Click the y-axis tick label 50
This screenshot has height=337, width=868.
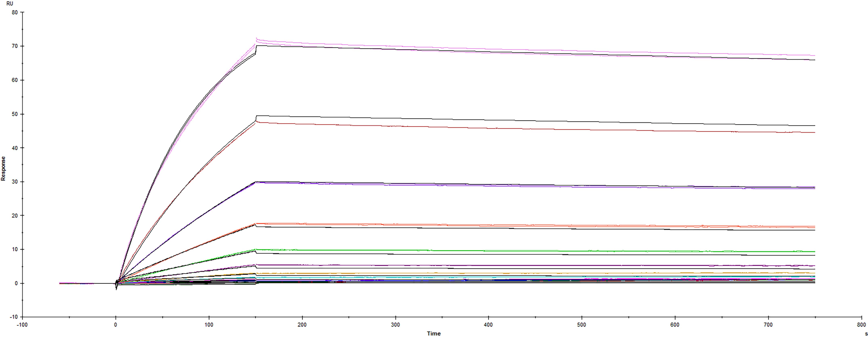coord(15,114)
